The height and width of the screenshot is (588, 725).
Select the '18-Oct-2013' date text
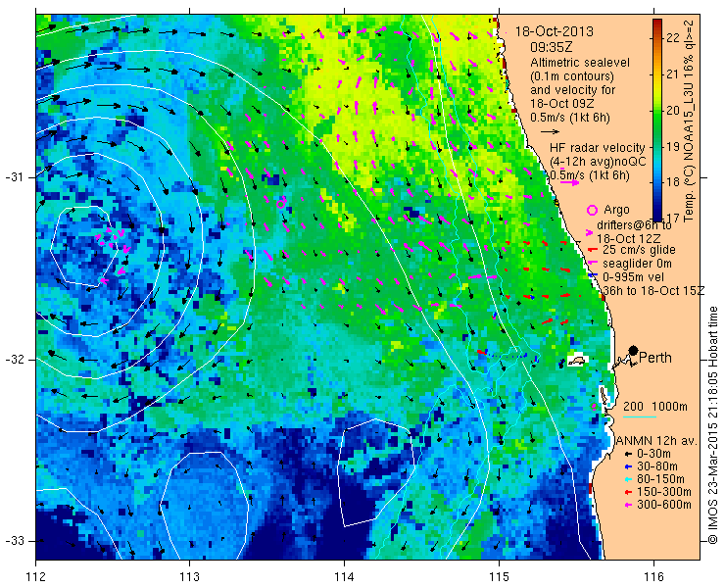pos(555,31)
